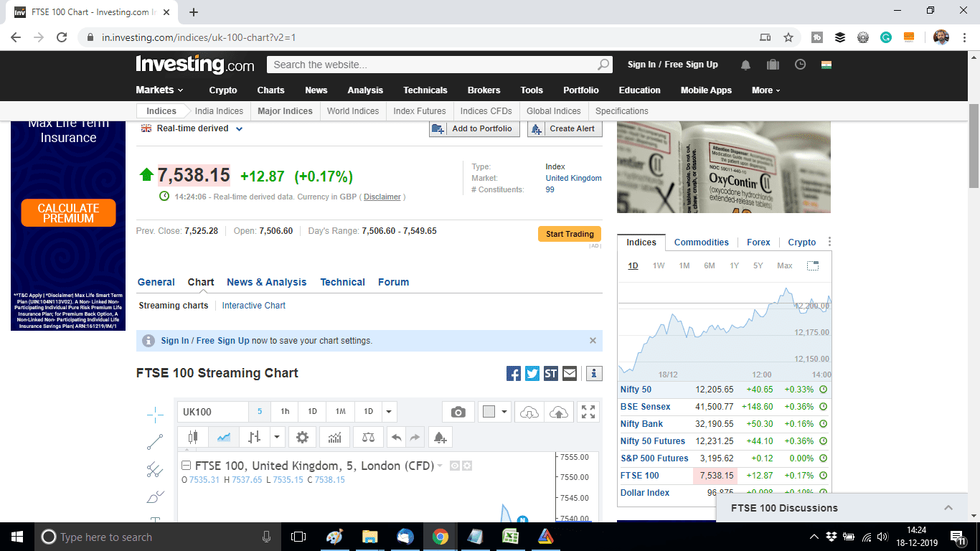Select the 1h chart interval

[285, 412]
